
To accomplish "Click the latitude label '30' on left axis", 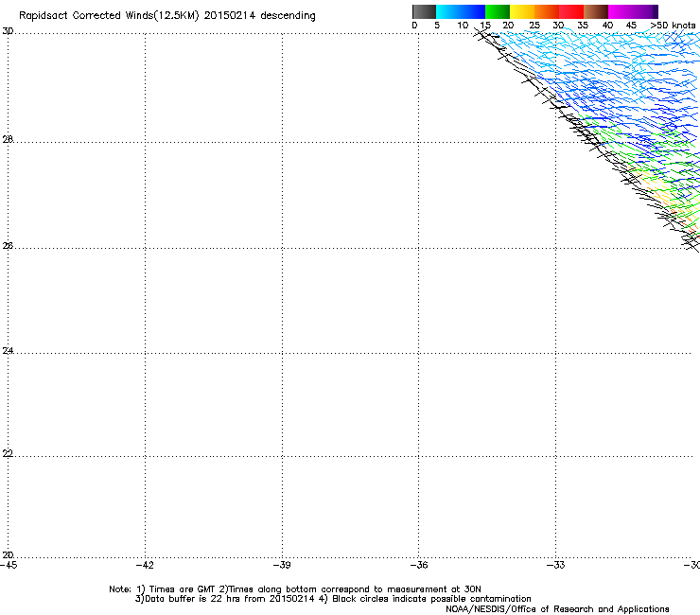I will pyautogui.click(x=8, y=31).
